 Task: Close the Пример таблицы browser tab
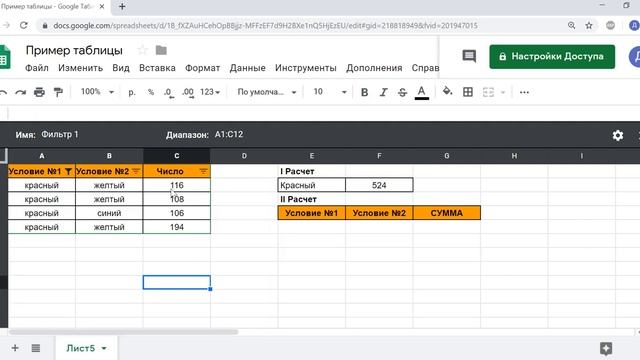102,7
